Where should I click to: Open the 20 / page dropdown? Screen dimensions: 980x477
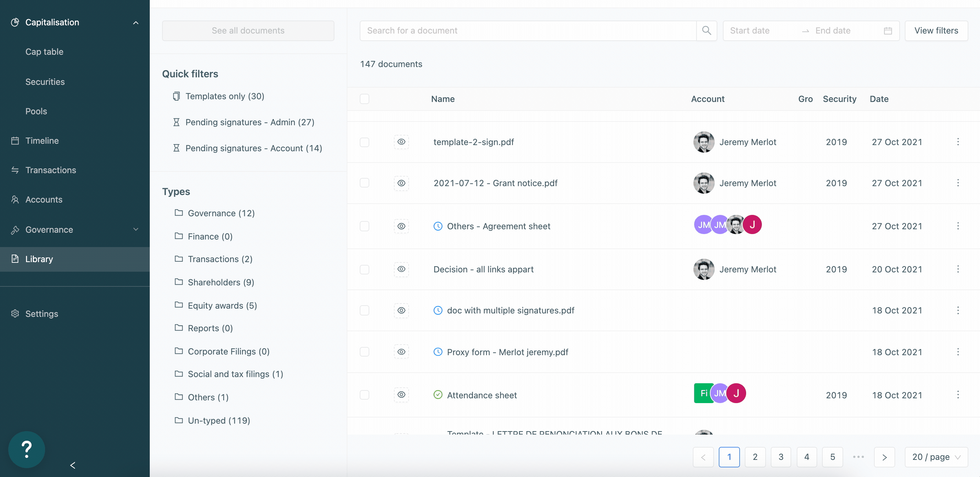936,457
